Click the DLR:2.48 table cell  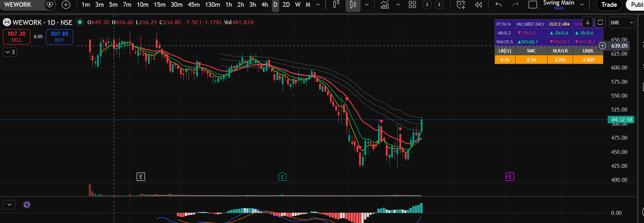click(x=559, y=24)
